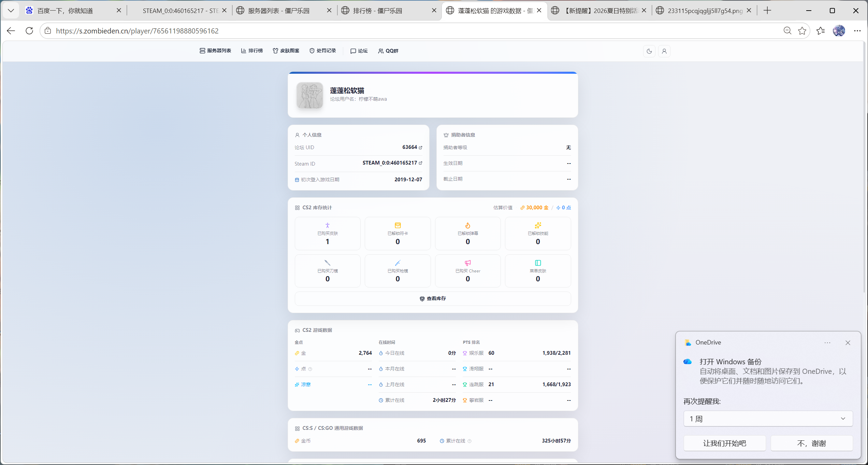
Task: Add this page to favorites
Action: tap(802, 31)
